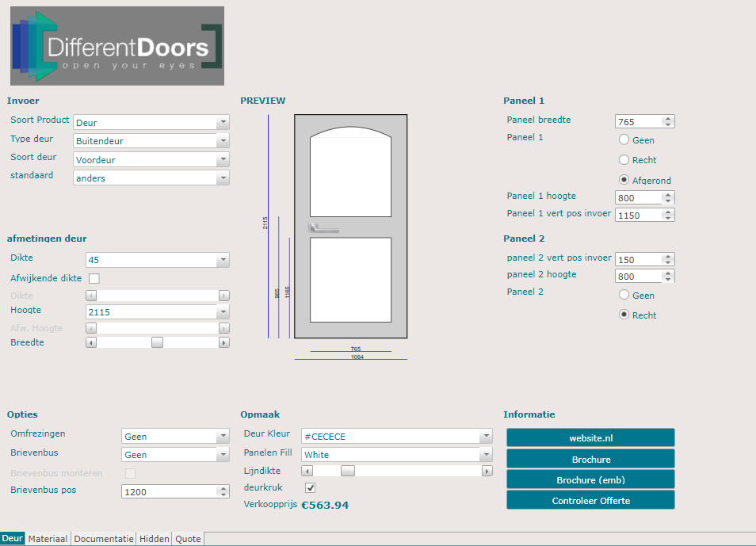
Task: Open the Type deur dropdown
Action: (151, 141)
